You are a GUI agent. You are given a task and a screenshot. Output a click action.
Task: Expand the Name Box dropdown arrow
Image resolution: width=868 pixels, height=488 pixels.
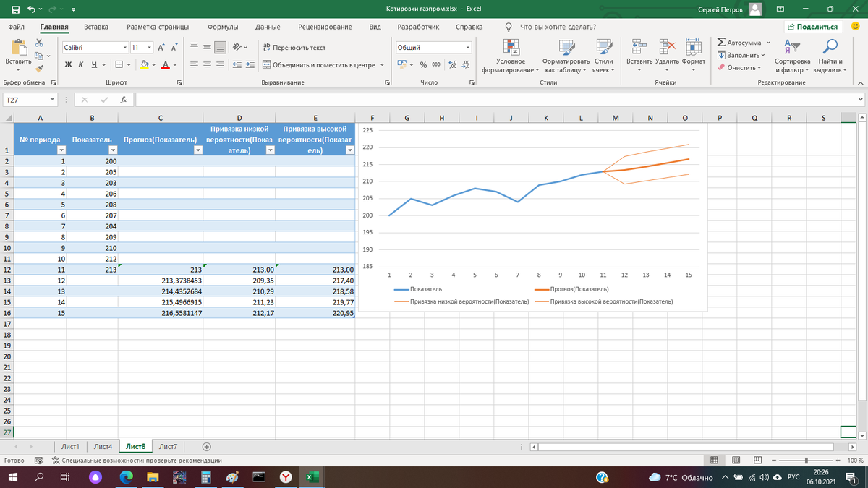click(x=54, y=100)
